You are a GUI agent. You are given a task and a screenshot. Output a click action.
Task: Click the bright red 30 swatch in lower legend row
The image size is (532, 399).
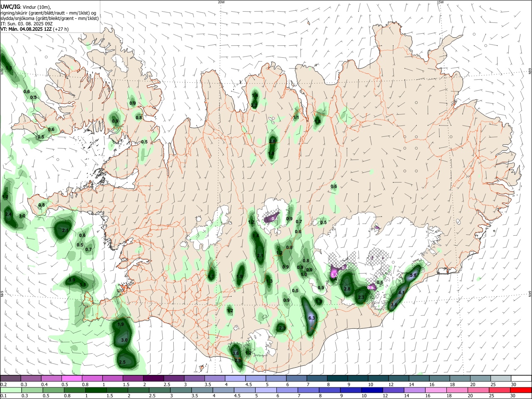coord(521,390)
